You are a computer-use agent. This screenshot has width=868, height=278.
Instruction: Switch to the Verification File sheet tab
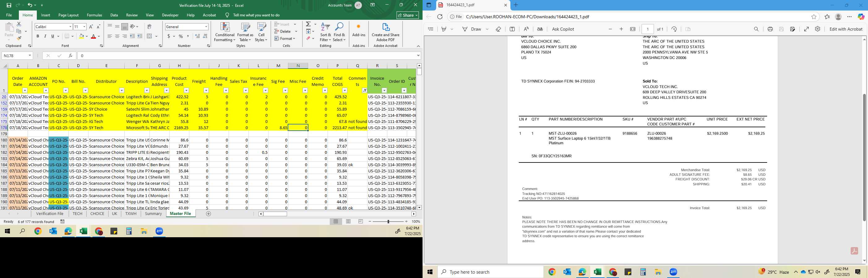(x=50, y=214)
